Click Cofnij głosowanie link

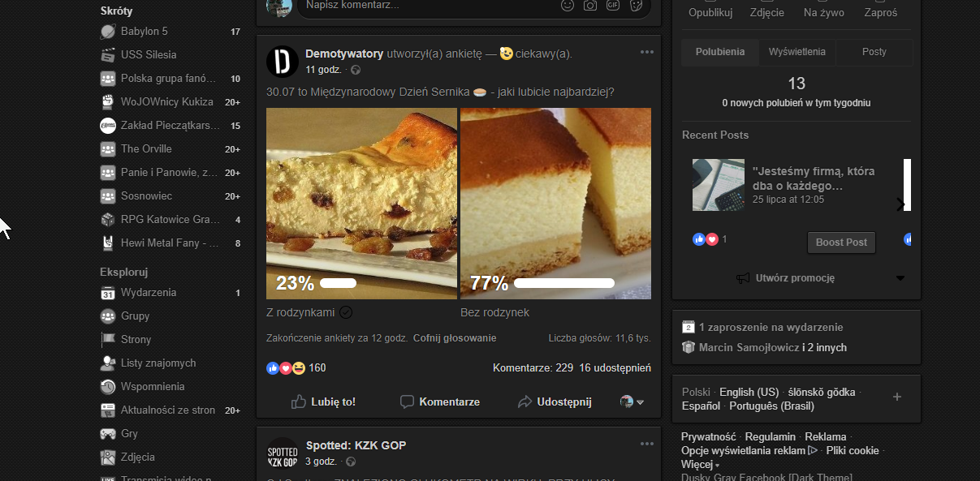[454, 338]
